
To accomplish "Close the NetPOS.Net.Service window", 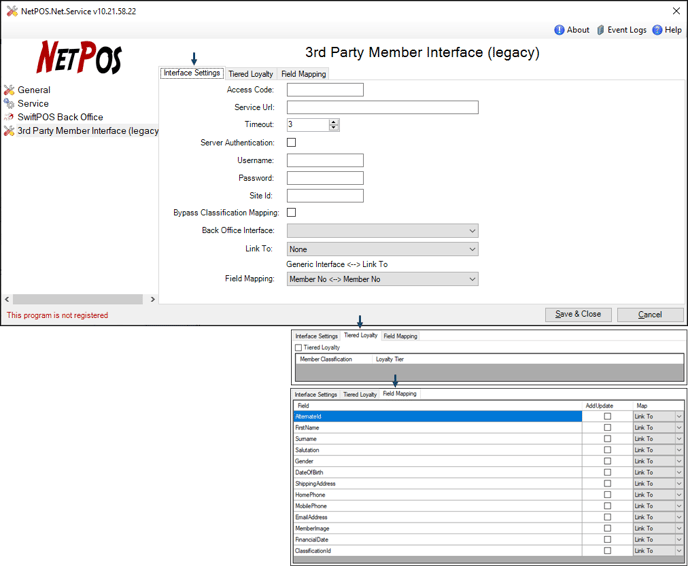I will tap(676, 11).
